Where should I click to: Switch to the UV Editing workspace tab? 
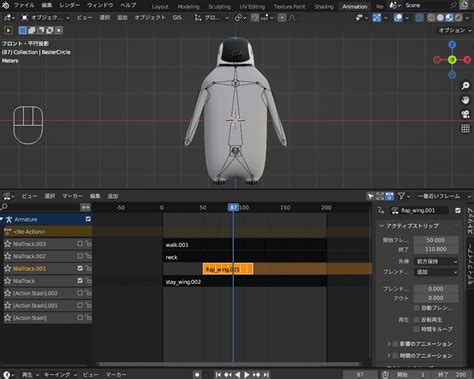(252, 6)
